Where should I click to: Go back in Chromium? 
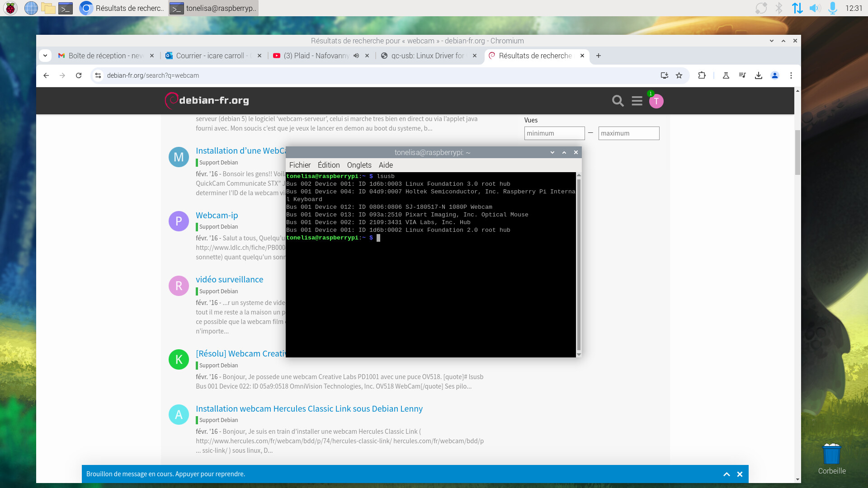(x=46, y=75)
